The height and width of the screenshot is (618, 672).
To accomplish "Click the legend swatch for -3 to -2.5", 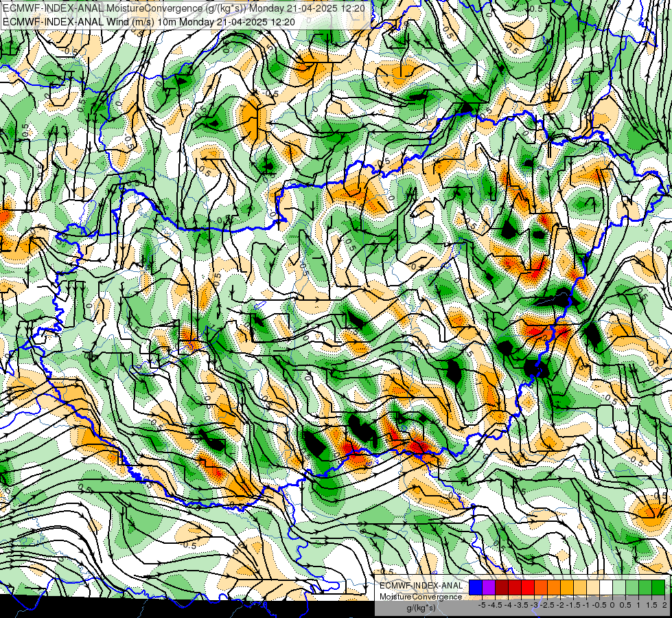I will click(x=541, y=588).
